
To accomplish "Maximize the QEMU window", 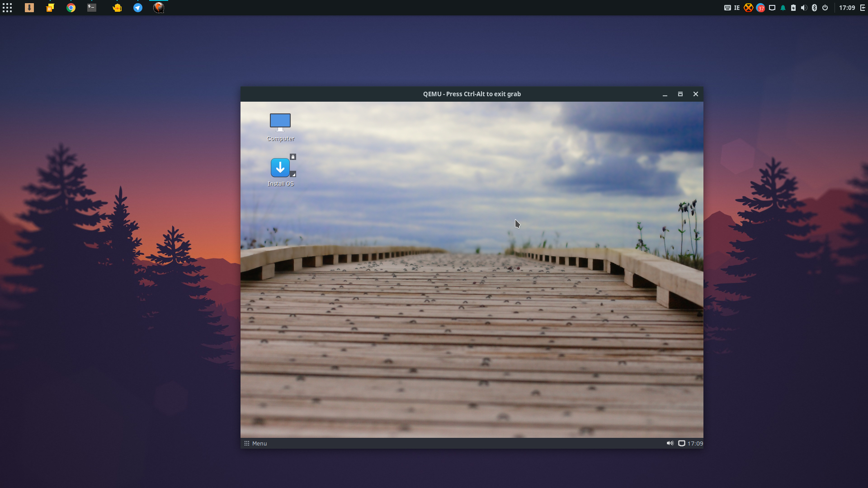I will (680, 94).
